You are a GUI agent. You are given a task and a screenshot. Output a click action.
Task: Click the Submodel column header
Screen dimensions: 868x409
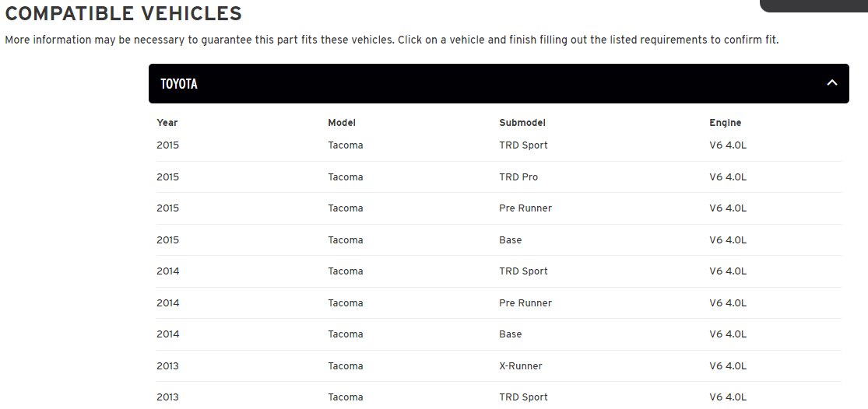tap(522, 123)
